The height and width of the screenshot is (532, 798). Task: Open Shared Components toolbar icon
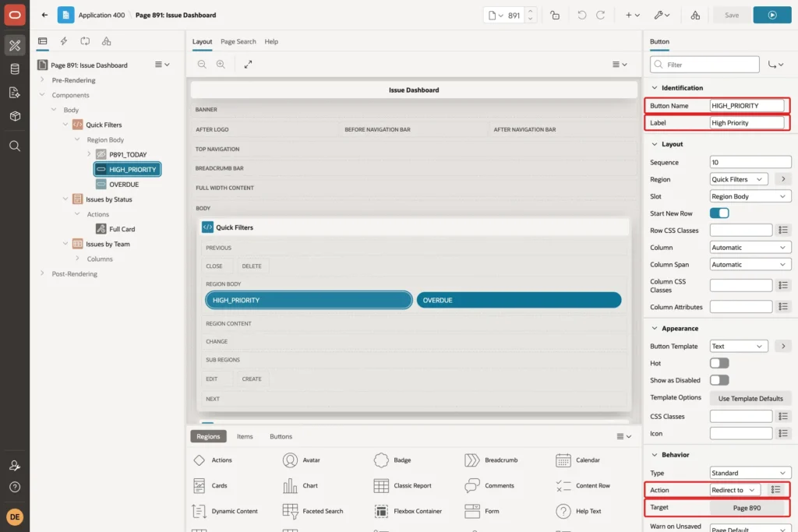pyautogui.click(x=695, y=16)
